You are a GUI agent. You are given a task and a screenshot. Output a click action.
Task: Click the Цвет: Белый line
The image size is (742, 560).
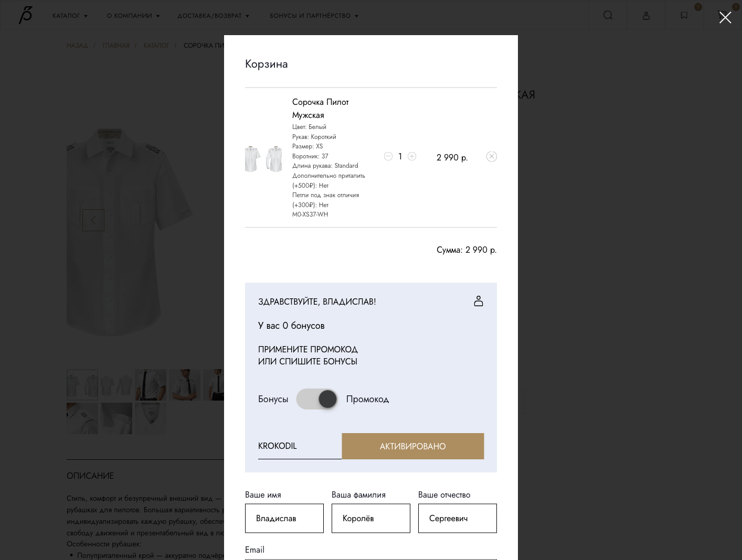309,127
